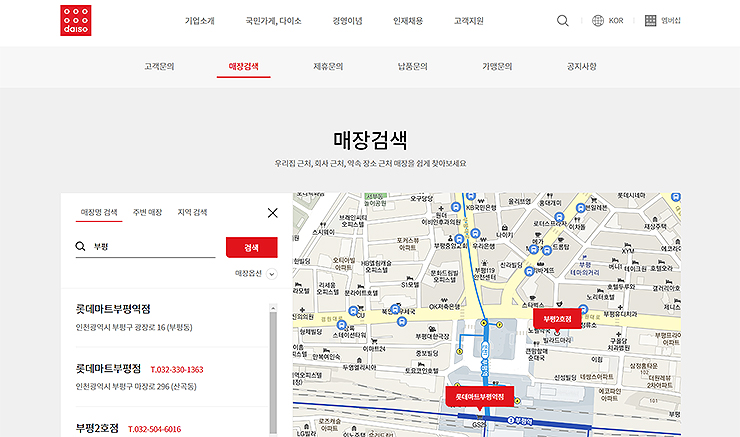Select 부평2호점 in the result list

coord(97,428)
